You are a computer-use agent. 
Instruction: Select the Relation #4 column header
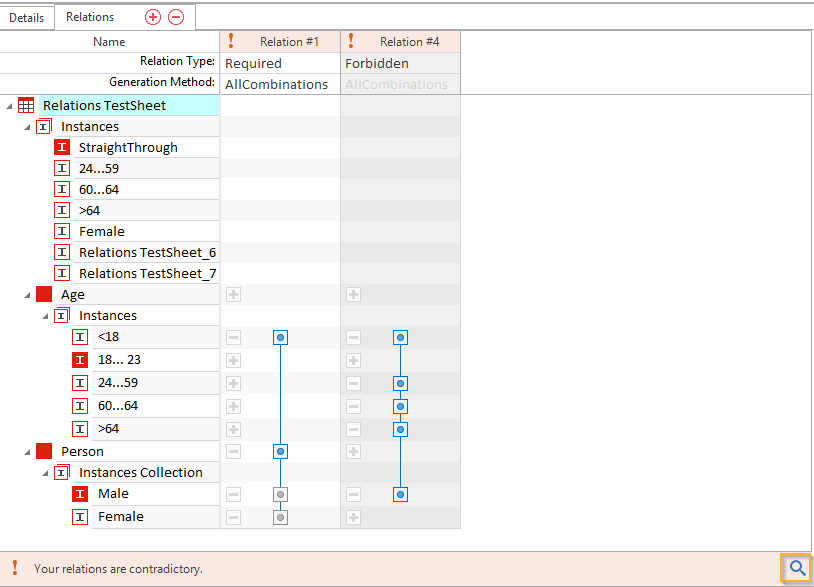tap(409, 41)
